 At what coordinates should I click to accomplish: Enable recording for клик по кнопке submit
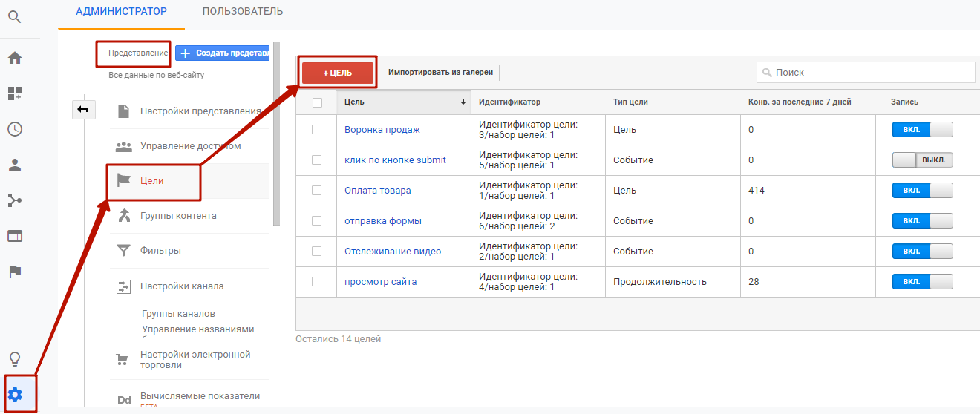tap(922, 160)
